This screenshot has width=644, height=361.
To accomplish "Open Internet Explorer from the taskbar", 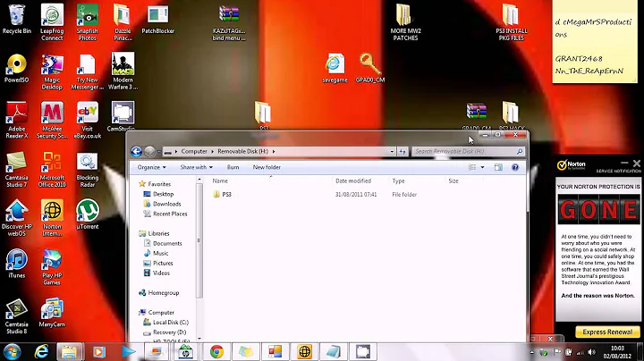I will coord(41,352).
